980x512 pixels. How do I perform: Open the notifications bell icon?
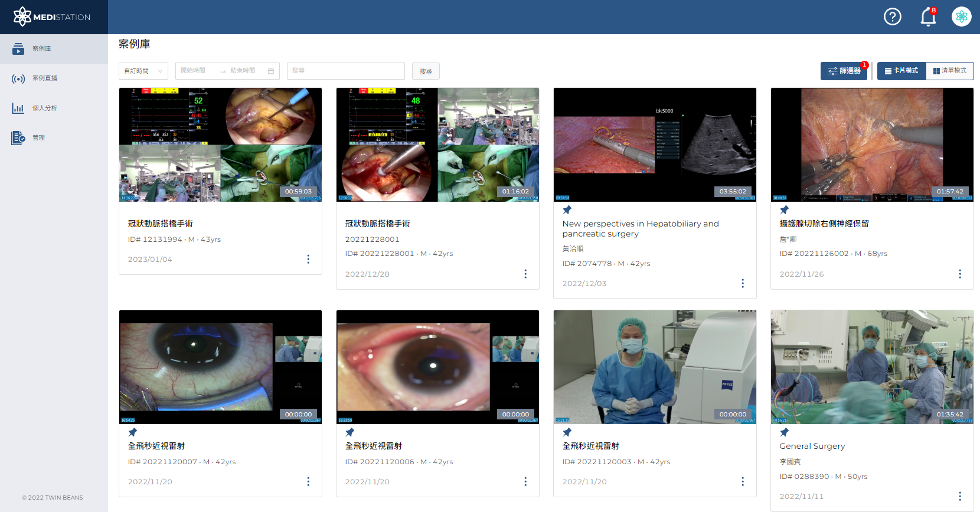[x=928, y=17]
